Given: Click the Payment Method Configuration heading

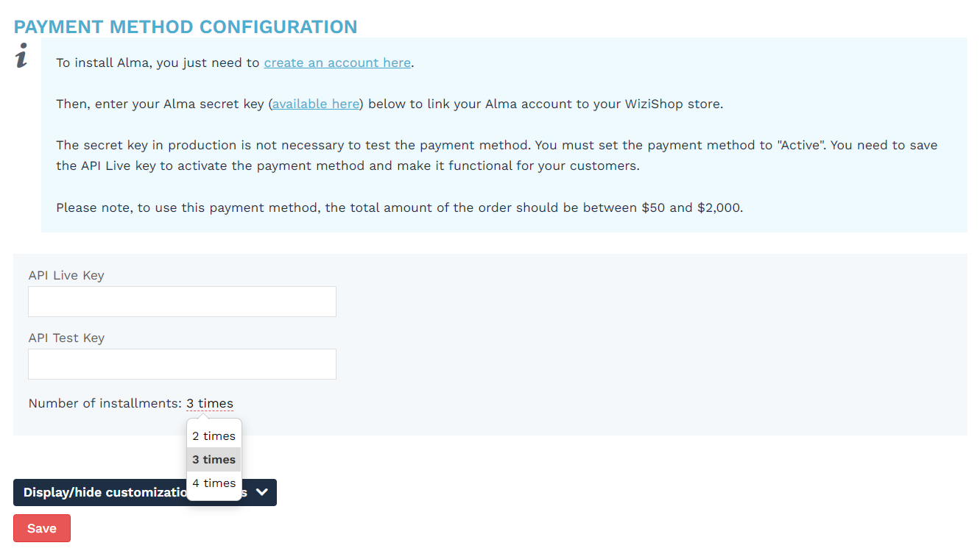Looking at the screenshot, I should [186, 27].
